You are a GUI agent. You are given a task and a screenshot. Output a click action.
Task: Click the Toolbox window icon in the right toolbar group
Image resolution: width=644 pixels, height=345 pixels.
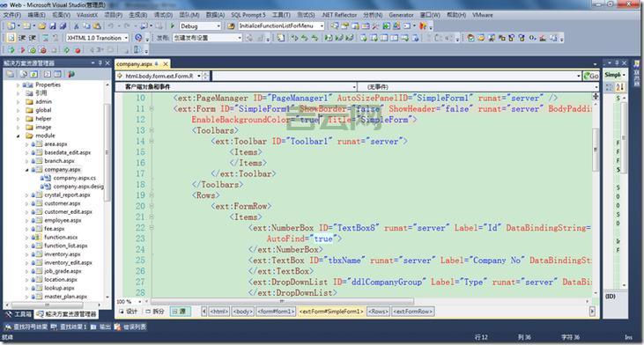pos(375,26)
